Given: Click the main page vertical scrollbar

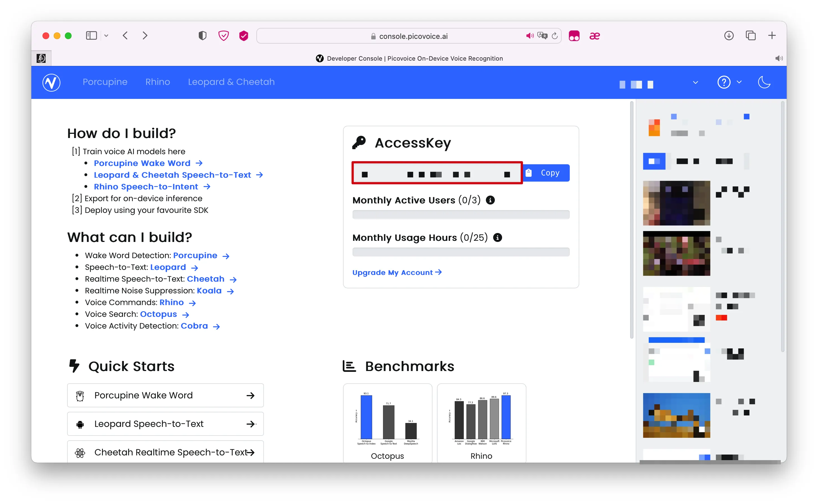Looking at the screenshot, I should pyautogui.click(x=631, y=220).
